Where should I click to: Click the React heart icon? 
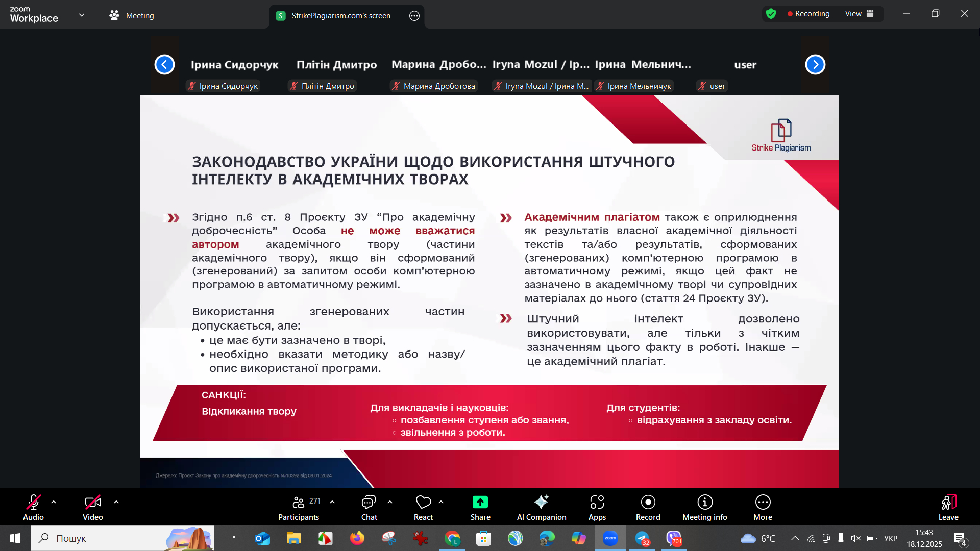pyautogui.click(x=423, y=503)
